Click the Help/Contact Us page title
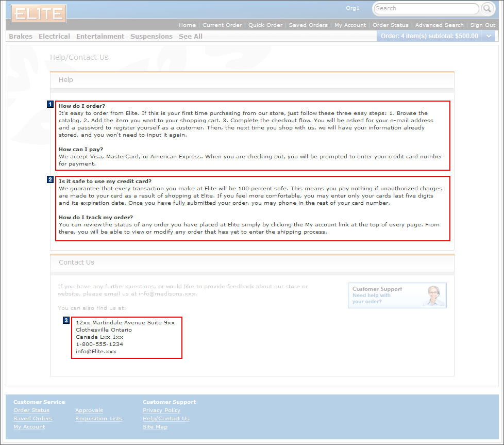504x445 pixels. click(79, 58)
